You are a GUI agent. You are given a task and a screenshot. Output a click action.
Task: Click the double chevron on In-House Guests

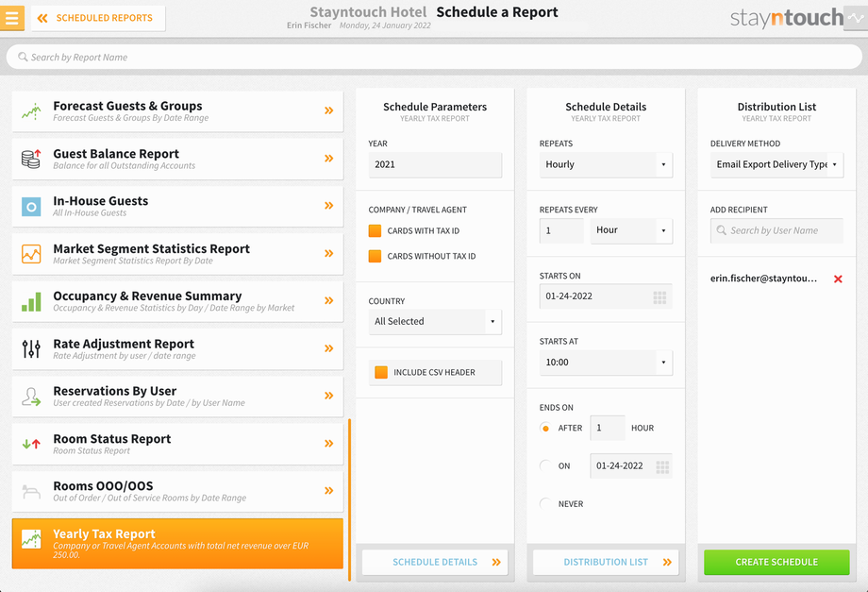329,206
